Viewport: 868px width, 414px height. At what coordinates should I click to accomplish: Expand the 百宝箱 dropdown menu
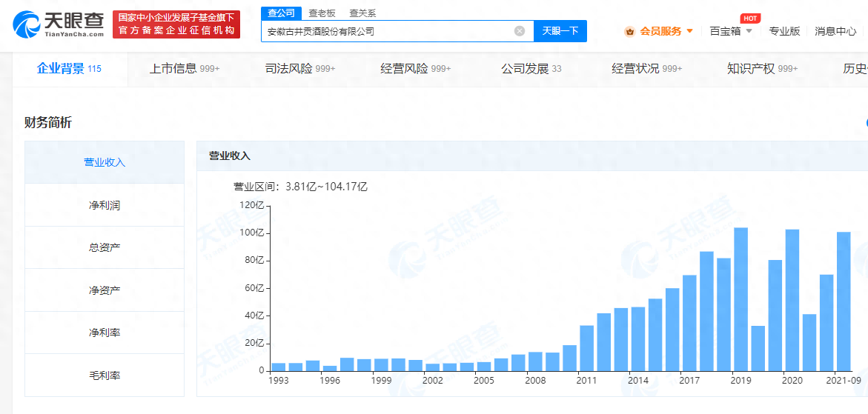point(749,31)
